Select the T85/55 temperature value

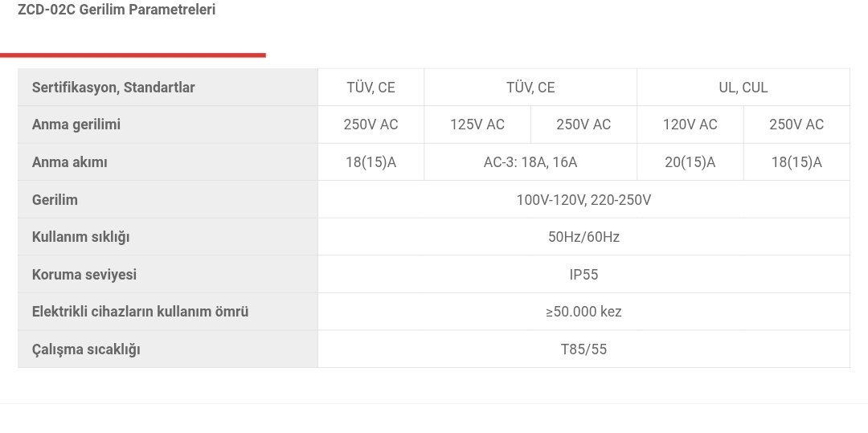[x=583, y=349]
